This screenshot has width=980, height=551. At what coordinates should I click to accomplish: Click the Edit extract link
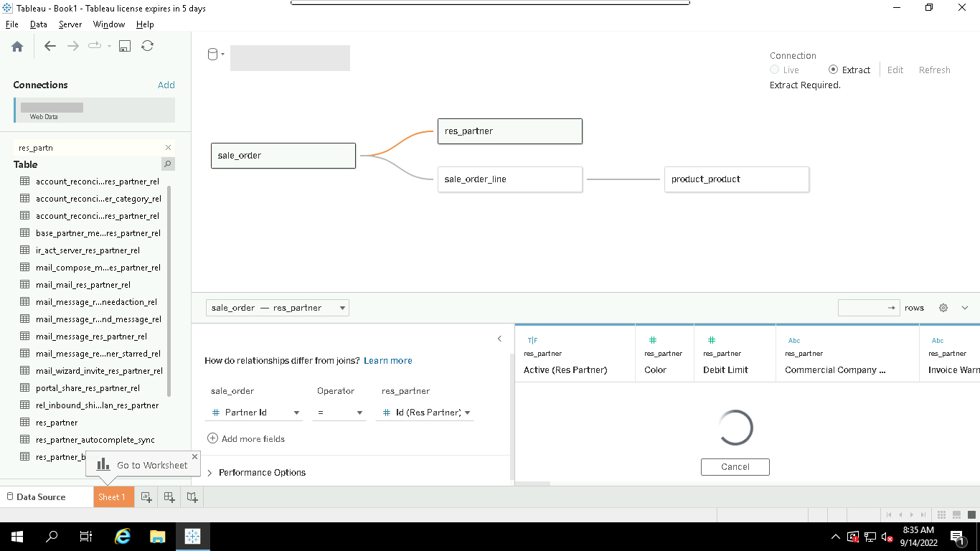tap(895, 70)
